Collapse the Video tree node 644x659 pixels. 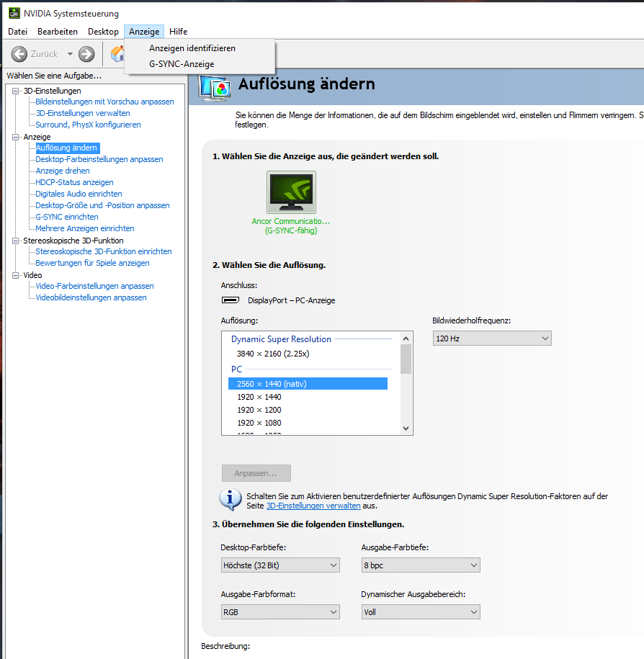16,275
